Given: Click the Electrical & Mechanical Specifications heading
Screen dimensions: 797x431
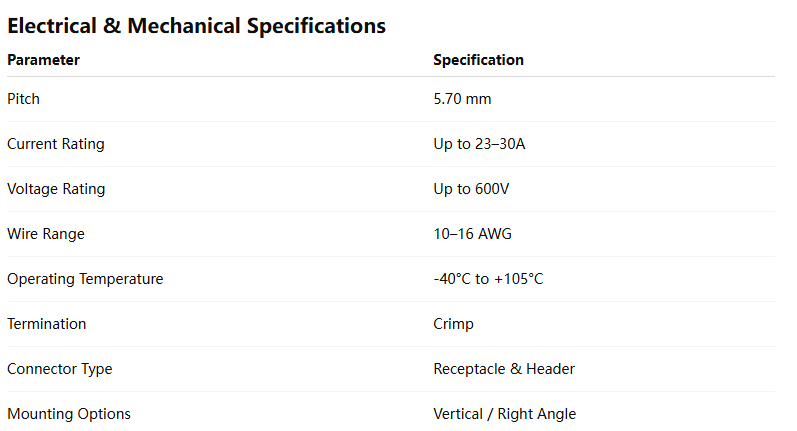Looking at the screenshot, I should [x=196, y=26].
